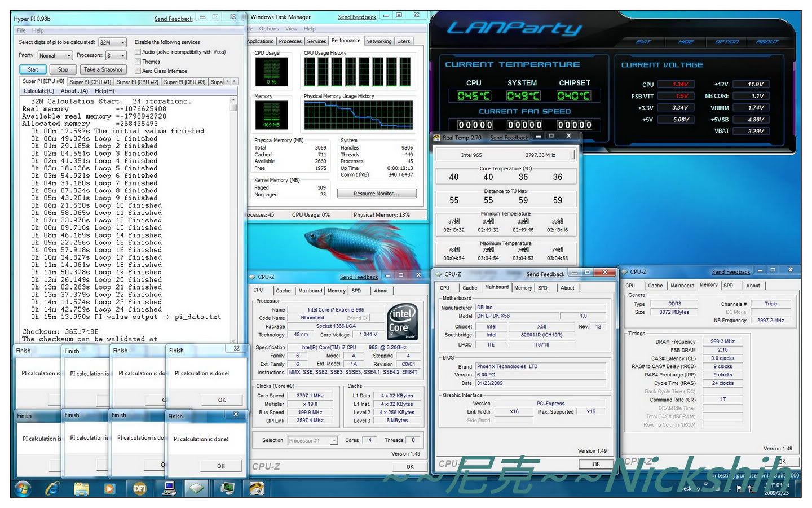Click the Memory 409 MB gauge
The height and width of the screenshot is (508, 812).
[x=271, y=115]
